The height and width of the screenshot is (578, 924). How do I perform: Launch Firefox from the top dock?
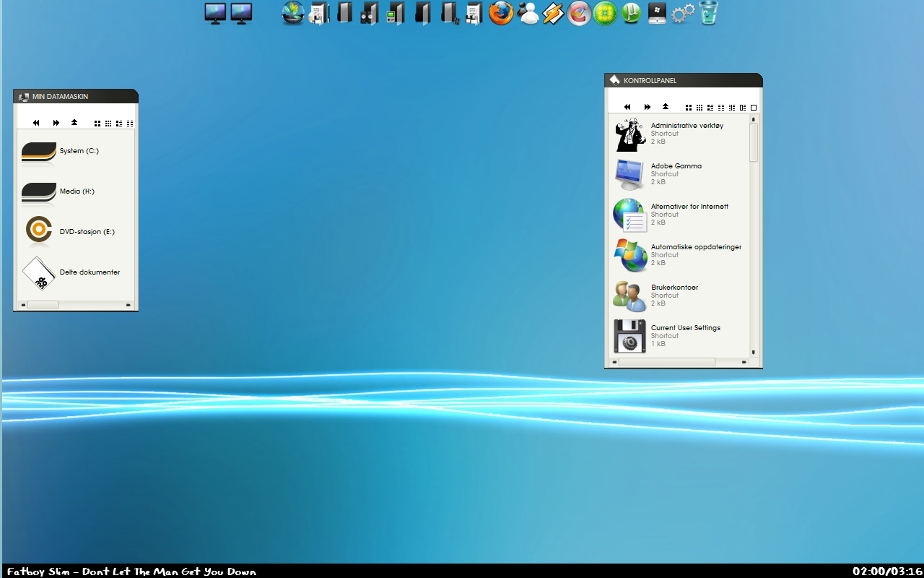point(500,13)
